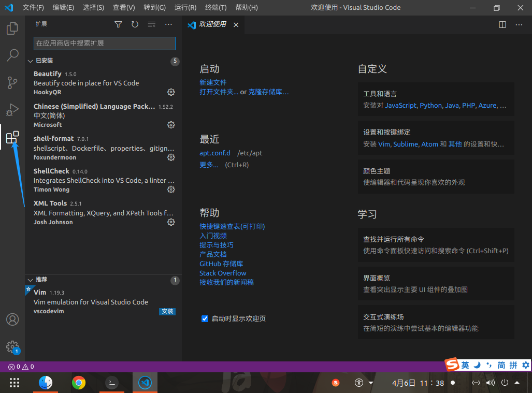
Task: Clear extension search results icon
Action: click(x=152, y=24)
